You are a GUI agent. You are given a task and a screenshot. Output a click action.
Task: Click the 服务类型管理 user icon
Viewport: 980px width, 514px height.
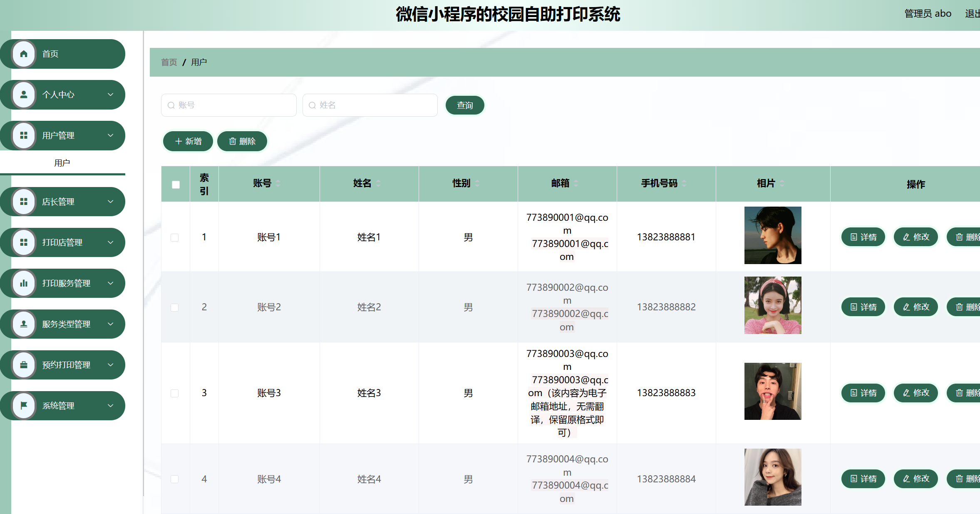(23, 324)
